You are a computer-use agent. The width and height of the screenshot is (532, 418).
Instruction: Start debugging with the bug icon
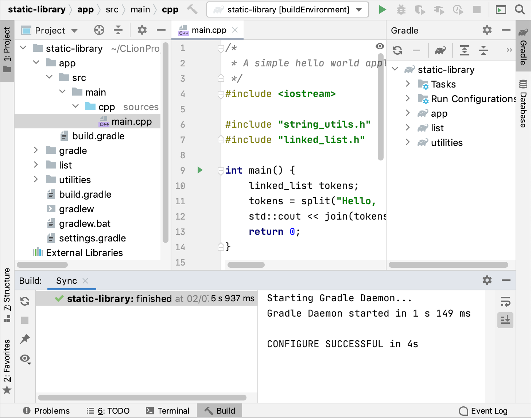(401, 9)
